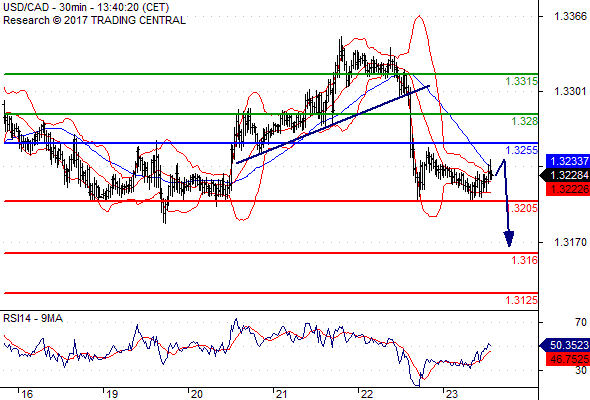The width and height of the screenshot is (590, 400).
Task: Click date 23 on the time axis
Action: [451, 394]
